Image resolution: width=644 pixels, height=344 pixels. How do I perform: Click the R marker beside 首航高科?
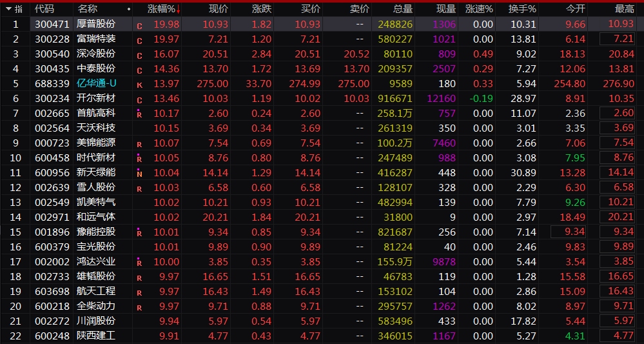(139, 114)
